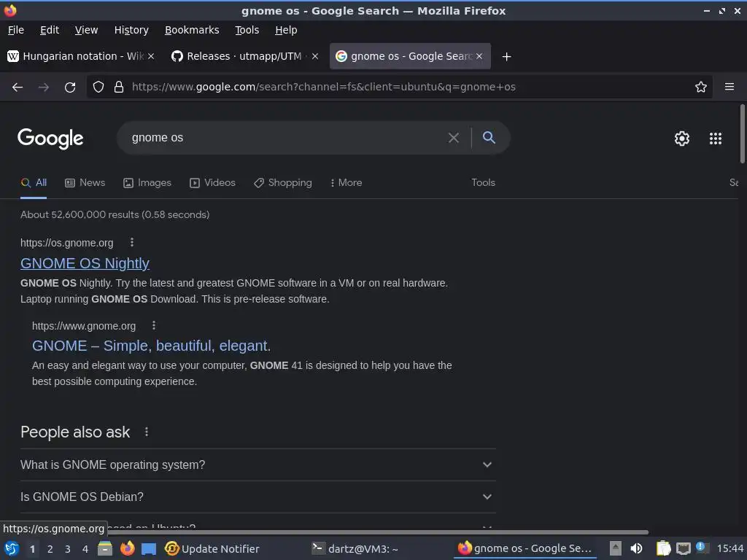This screenshot has height=560, width=747.
Task: Open the File menu
Action: [x=16, y=30]
